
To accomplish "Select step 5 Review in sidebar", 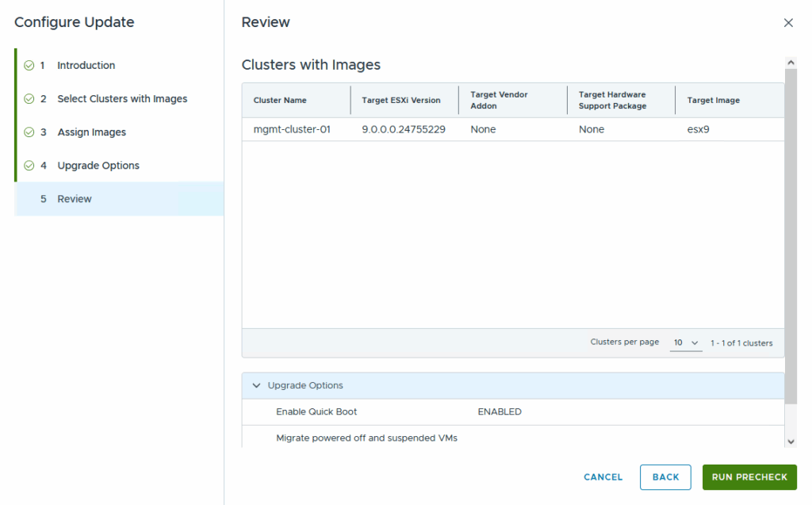I will pos(75,199).
